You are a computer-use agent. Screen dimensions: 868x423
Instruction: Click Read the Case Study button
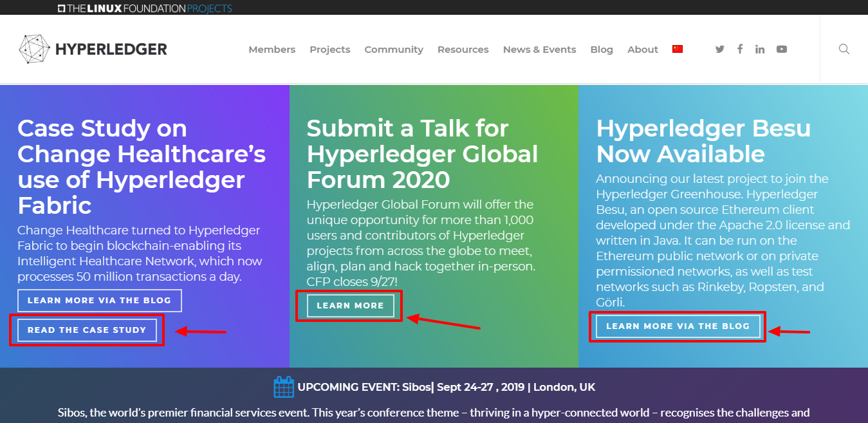tap(87, 330)
